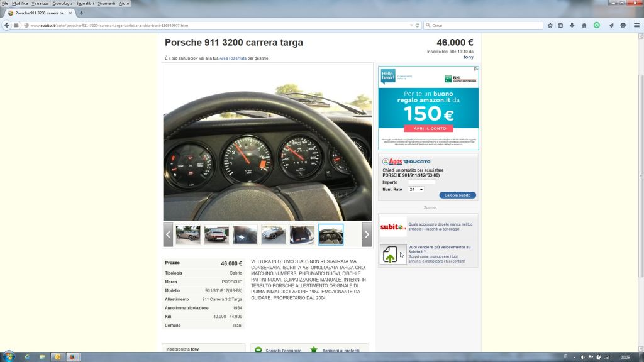Open the seller name tony link
644x362 pixels.
[468, 57]
